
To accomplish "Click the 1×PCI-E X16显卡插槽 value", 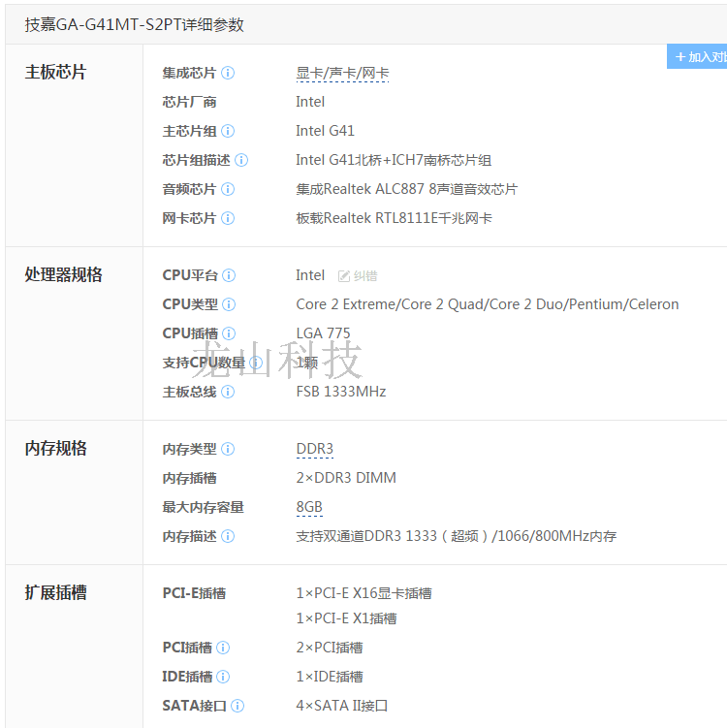I will (x=363, y=593).
